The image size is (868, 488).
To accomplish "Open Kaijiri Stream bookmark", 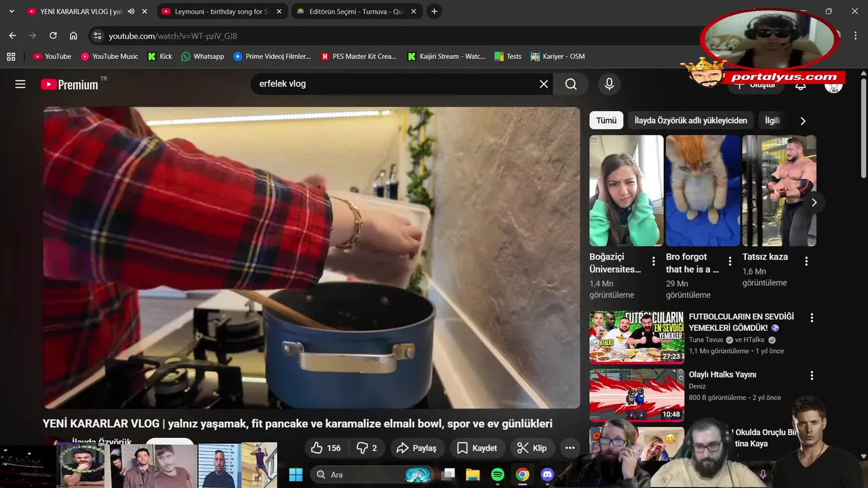I will (x=446, y=56).
